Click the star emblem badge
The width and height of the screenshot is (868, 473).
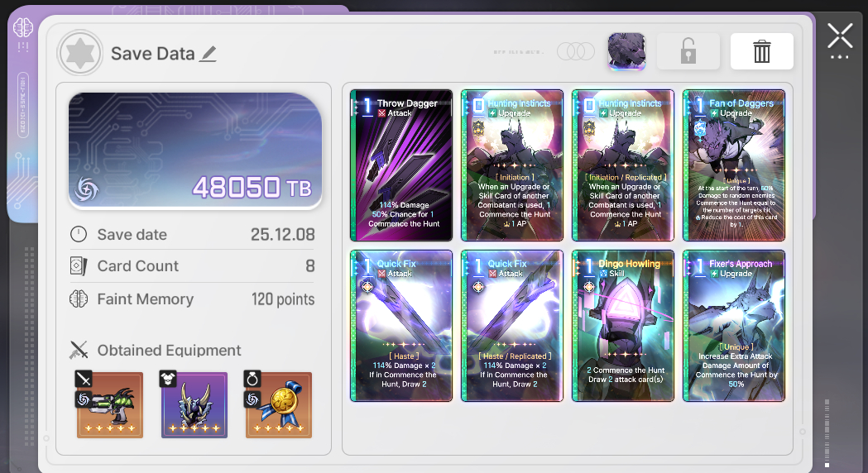[x=79, y=53]
